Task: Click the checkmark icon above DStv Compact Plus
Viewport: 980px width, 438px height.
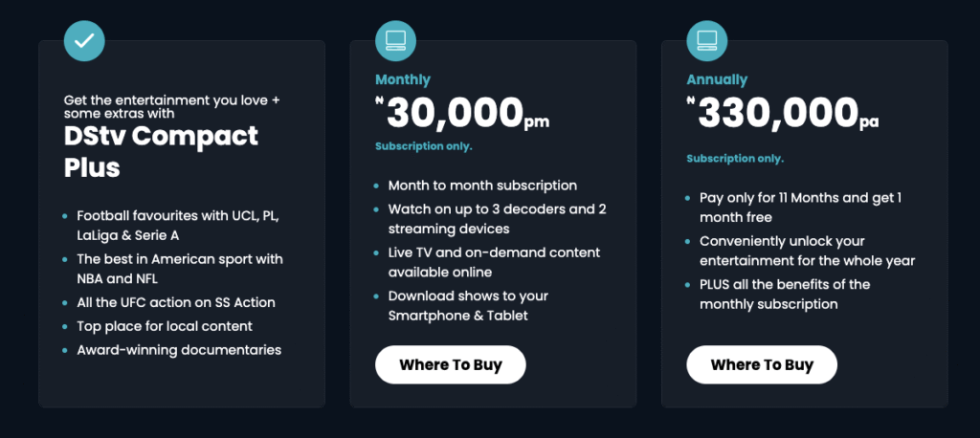Action: tap(84, 40)
